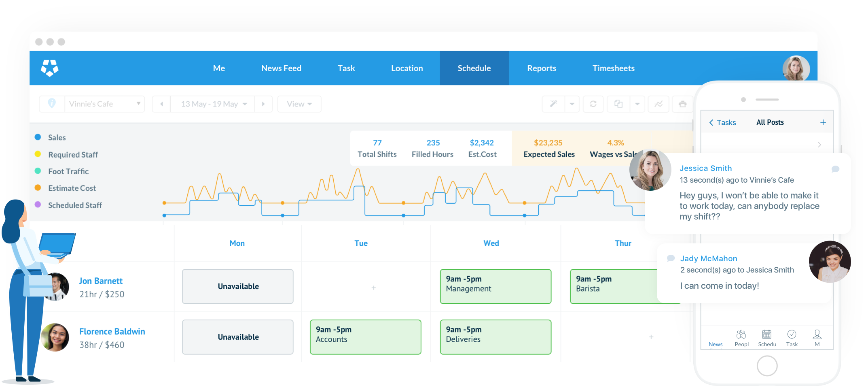Screen dimensions: 868x392
Task: Click the print schedule icon
Action: 683,104
